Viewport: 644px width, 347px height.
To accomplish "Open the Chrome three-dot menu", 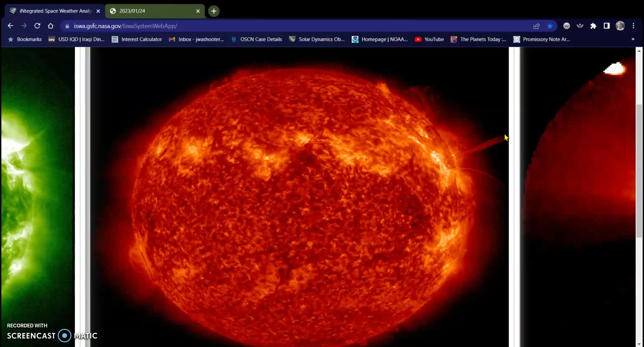I will (634, 26).
